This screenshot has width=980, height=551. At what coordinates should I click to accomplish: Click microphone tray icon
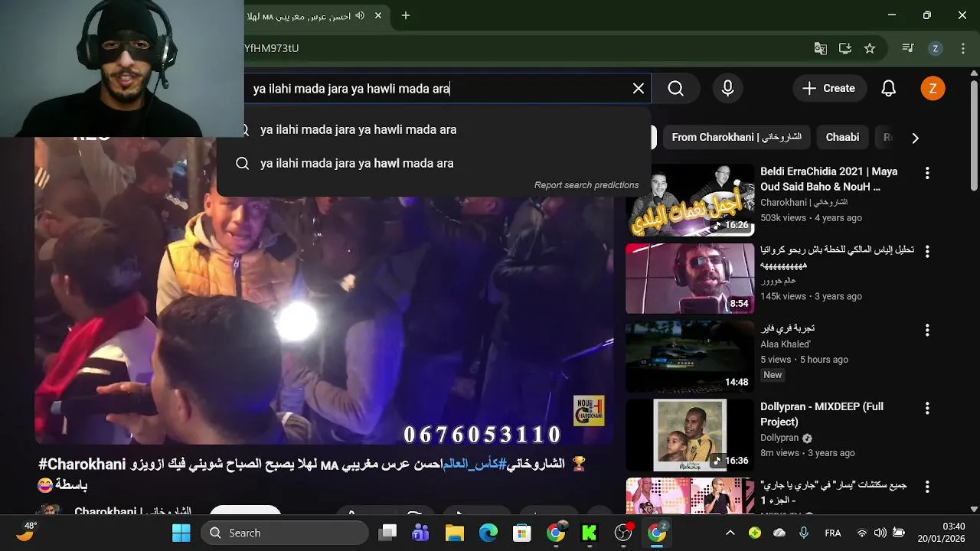804,533
